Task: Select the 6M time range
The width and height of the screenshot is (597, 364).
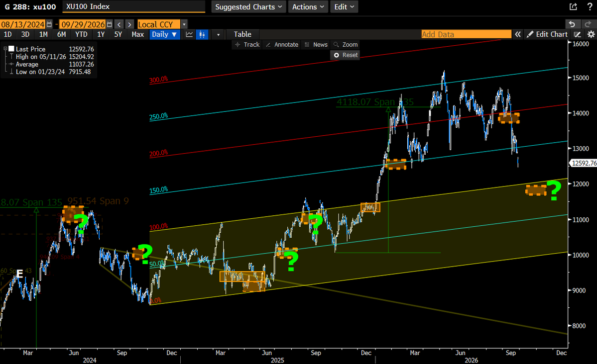Action: pyautogui.click(x=61, y=34)
